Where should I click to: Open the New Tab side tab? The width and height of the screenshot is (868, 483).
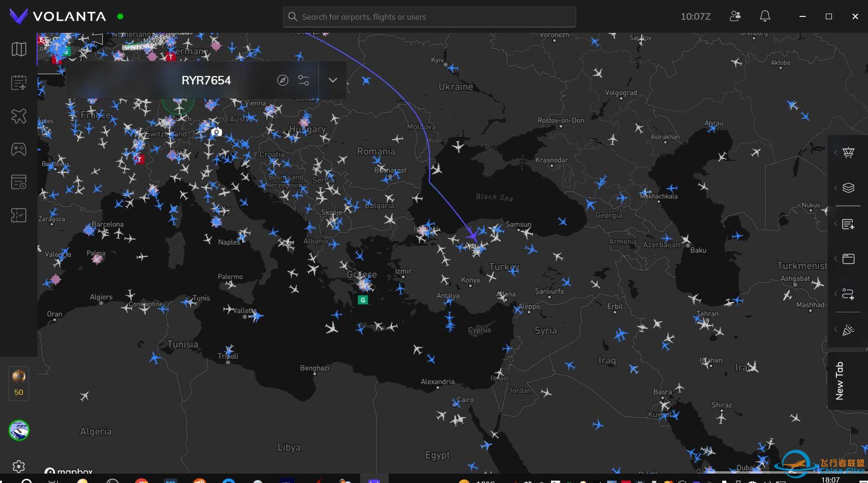pyautogui.click(x=839, y=380)
